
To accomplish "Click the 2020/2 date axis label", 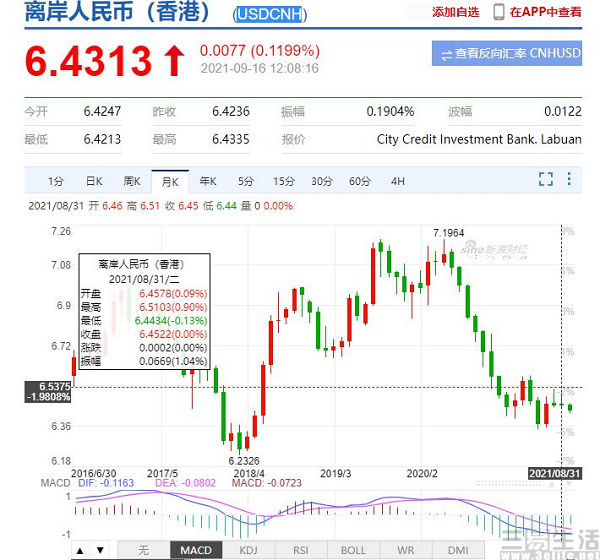I will tap(422, 473).
